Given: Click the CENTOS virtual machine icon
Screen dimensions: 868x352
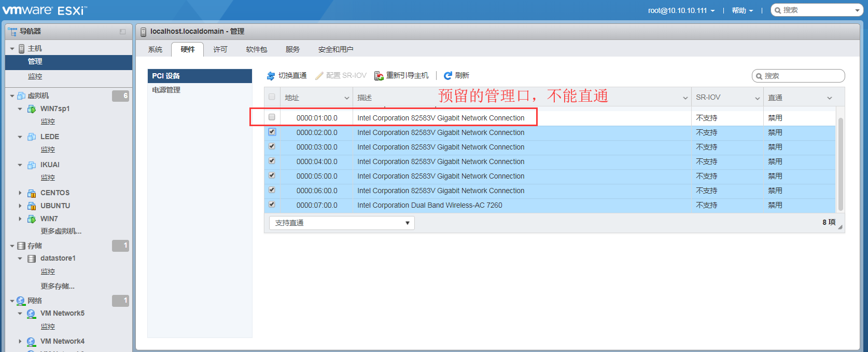Looking at the screenshot, I should tap(32, 193).
